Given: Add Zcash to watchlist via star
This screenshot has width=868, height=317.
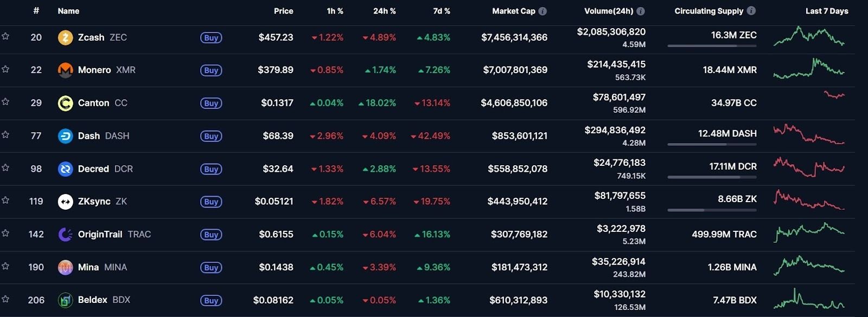Looking at the screenshot, I should pyautogui.click(x=7, y=37).
